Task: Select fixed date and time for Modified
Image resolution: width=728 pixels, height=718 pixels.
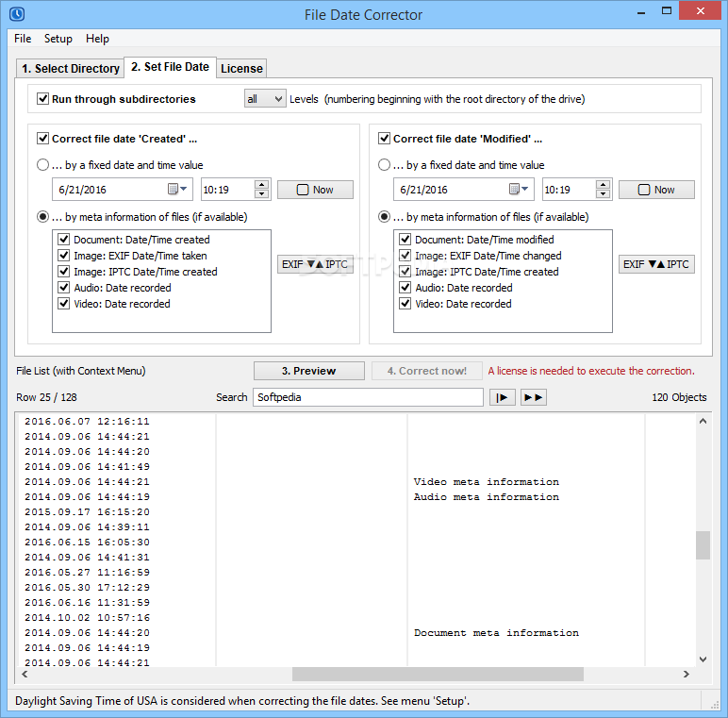Action: 384,165
